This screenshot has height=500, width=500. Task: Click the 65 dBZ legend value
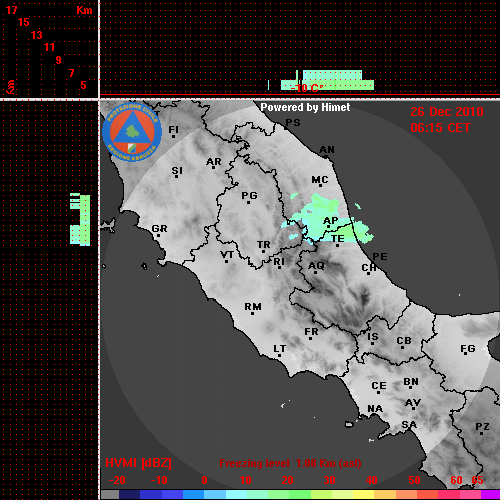(x=477, y=480)
